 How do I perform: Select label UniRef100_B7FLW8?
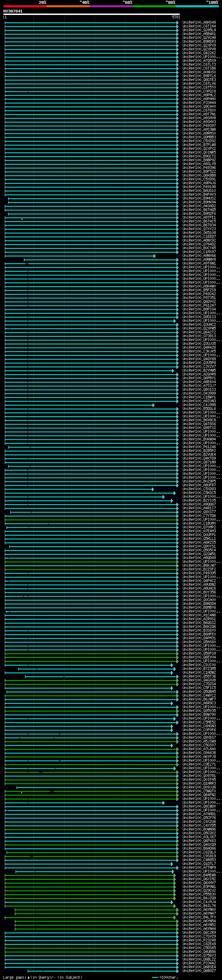pos(199,145)
